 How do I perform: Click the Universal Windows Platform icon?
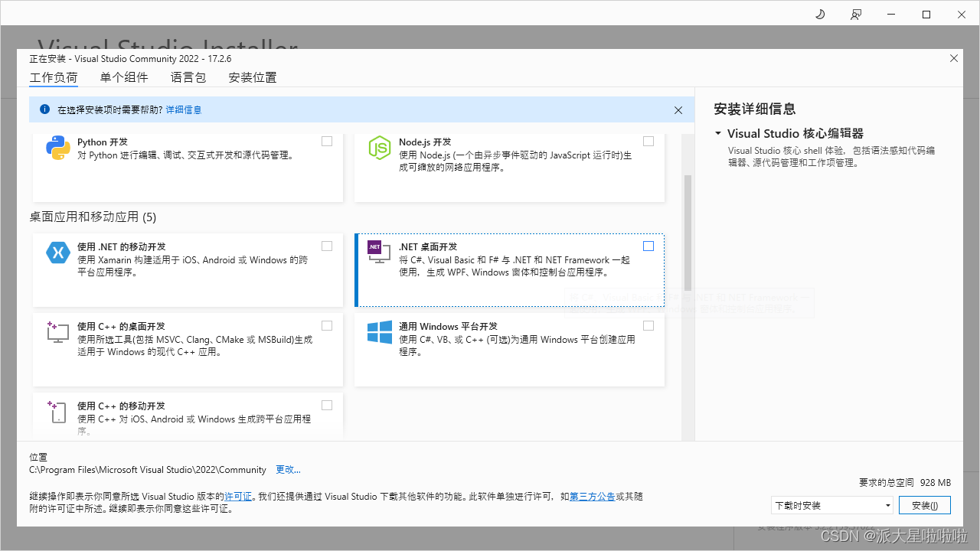pos(380,331)
